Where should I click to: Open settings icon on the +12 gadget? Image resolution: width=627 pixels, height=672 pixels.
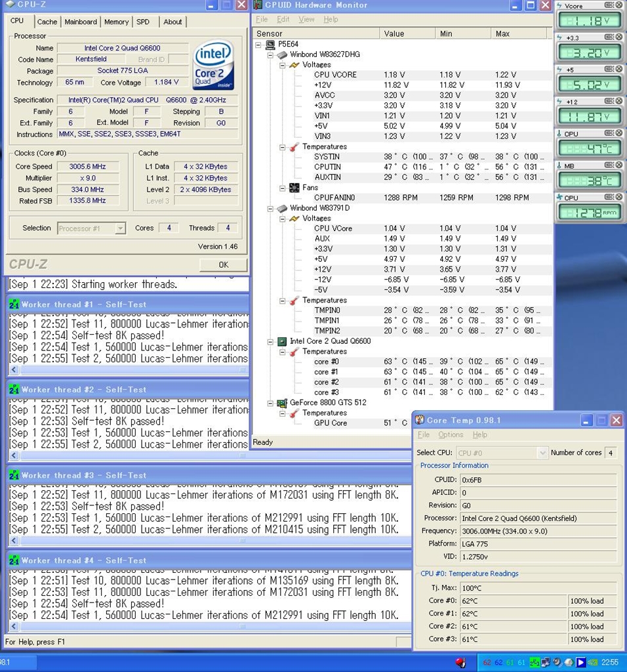pyautogui.click(x=609, y=101)
